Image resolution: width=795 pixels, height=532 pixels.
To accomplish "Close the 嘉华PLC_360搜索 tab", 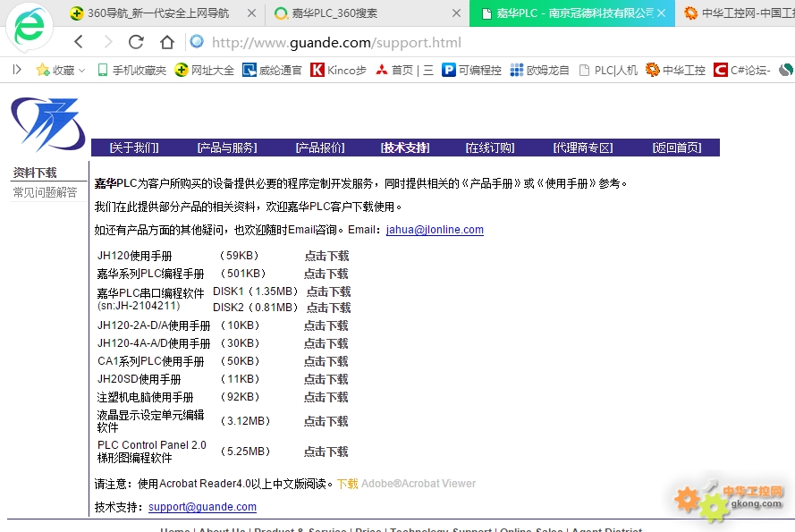I will tap(456, 13).
